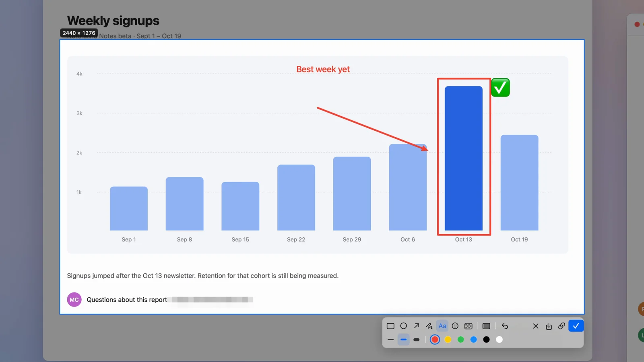
Task: Click the 'Signups jumped after the Oct 13 newsletter' sentence
Action: pos(131,276)
